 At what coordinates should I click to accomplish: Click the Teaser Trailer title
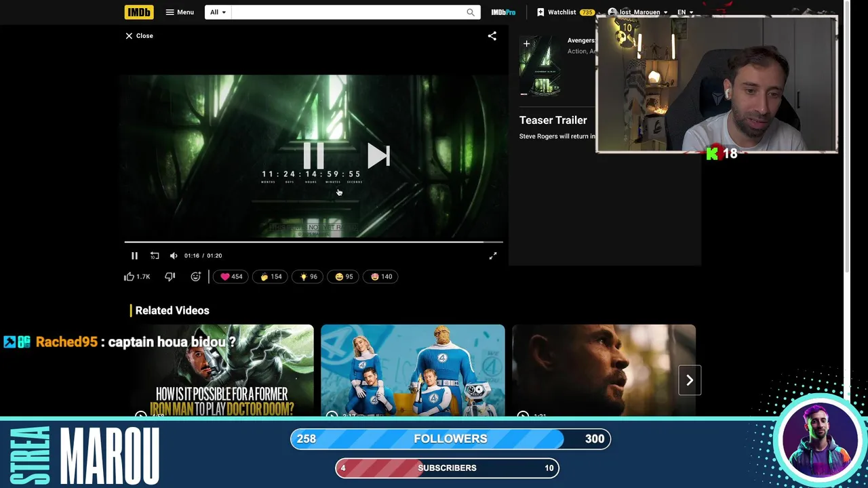pyautogui.click(x=553, y=120)
